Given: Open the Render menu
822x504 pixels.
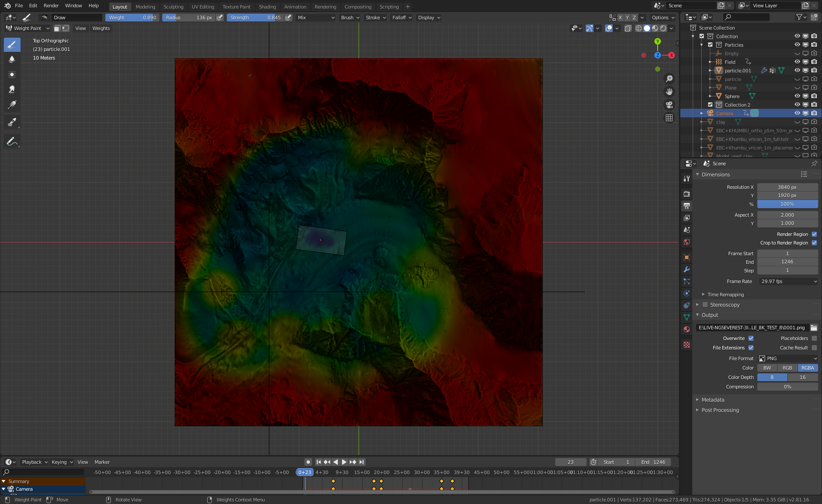Looking at the screenshot, I should pyautogui.click(x=51, y=6).
